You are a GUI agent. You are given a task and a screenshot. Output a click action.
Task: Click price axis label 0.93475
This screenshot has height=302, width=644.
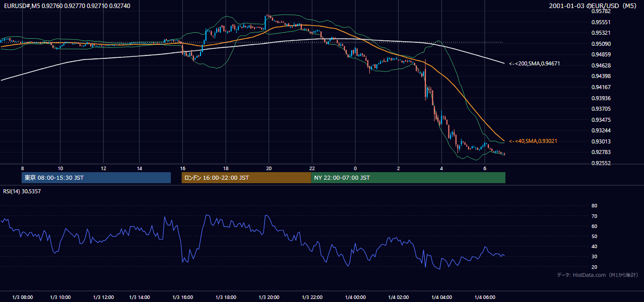pyautogui.click(x=601, y=120)
